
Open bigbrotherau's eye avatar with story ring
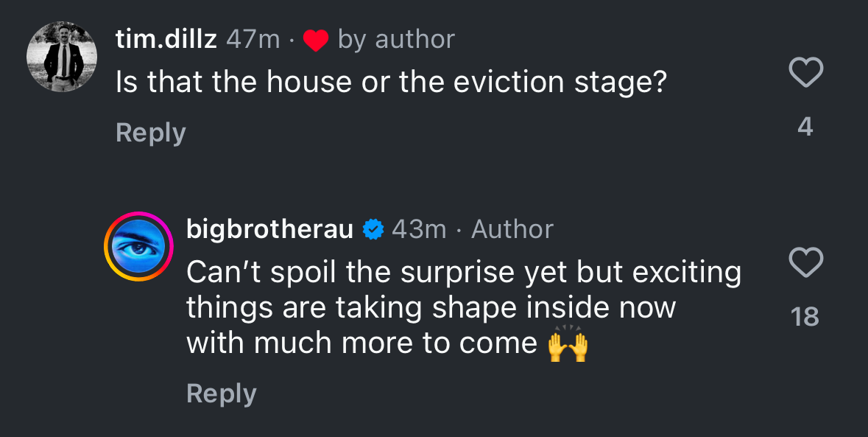coord(138,246)
